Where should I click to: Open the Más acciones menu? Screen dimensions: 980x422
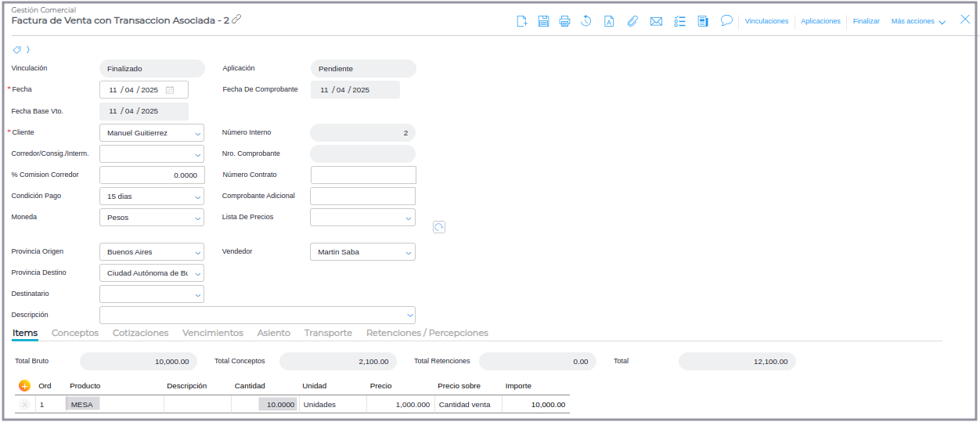(x=918, y=21)
